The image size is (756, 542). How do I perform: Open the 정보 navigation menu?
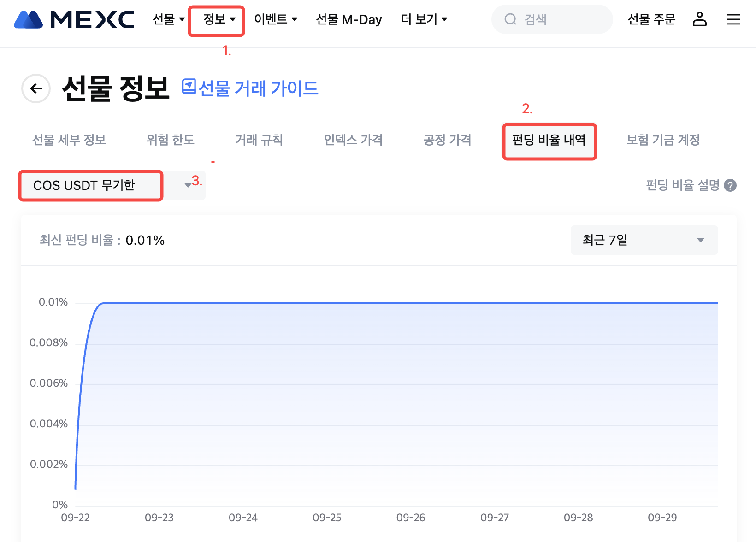(x=219, y=19)
